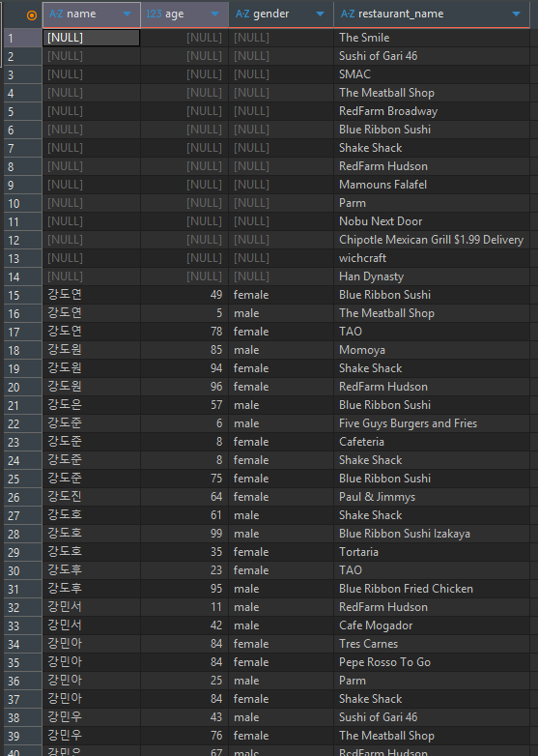Select 'Chipotle Mexican Grill $1.99 Delivery' cell
This screenshot has height=756, width=538.
click(x=432, y=240)
